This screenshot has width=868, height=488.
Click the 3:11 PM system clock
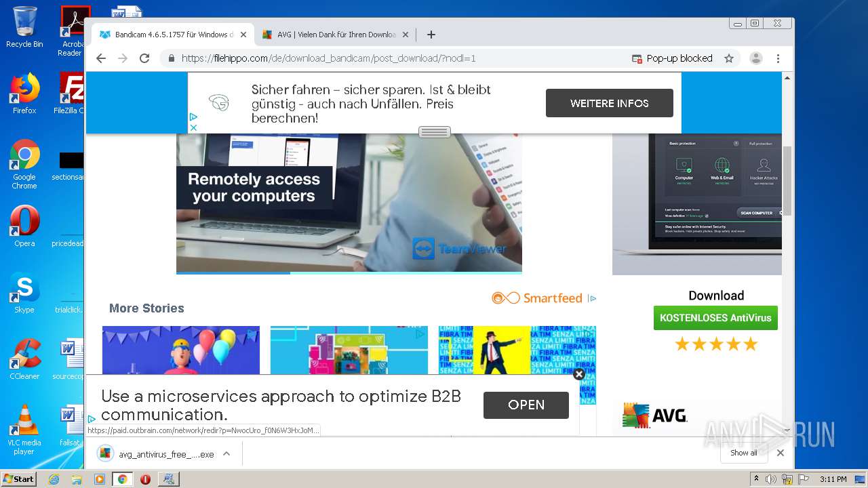point(833,479)
